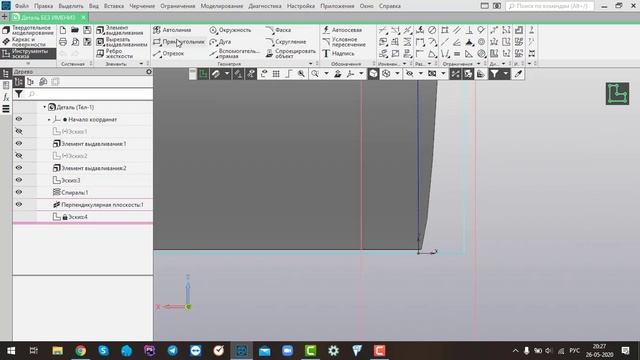Switch to Деталь БЕЗ ИМЕНИ1 document tab
Viewport: 640px width, 360px height.
pyautogui.click(x=49, y=18)
